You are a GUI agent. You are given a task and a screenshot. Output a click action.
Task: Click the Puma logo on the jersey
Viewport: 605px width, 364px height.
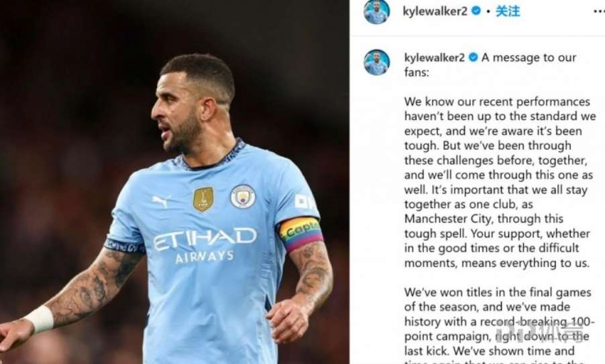tap(161, 201)
